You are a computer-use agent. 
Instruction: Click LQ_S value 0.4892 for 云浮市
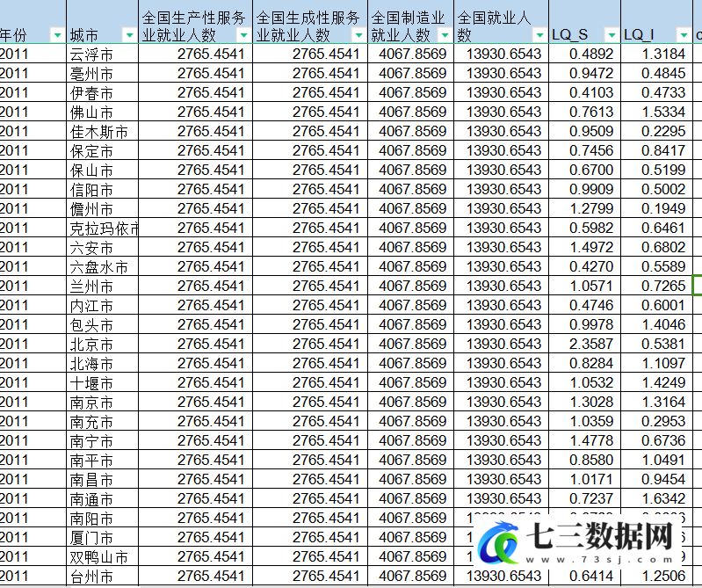[591, 54]
